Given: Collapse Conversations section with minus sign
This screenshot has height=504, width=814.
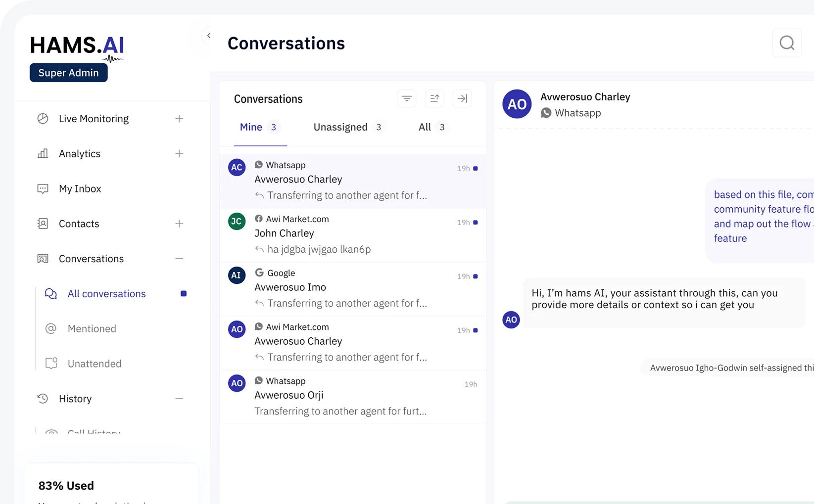Looking at the screenshot, I should coord(179,259).
